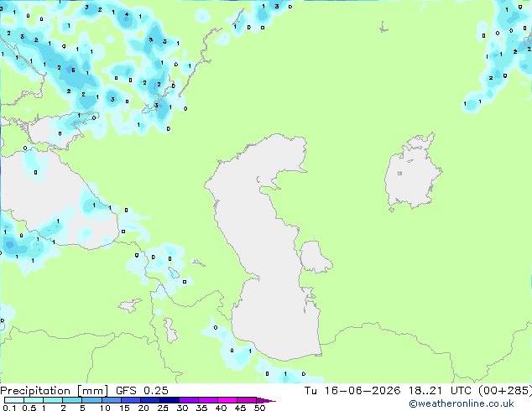Click the 30–35 mm purple legend swatch
This screenshot has width=532, height=411.
pos(188,400)
